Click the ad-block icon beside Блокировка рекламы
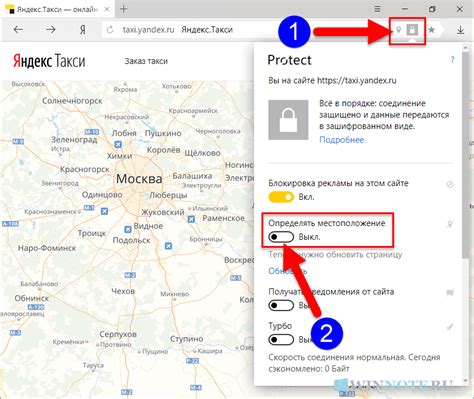 point(450,184)
